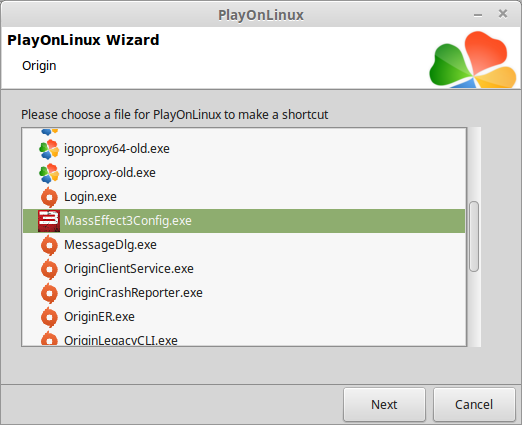This screenshot has height=425, width=522.
Task: Cancel the PlayOnLinux wizard
Action: [474, 404]
